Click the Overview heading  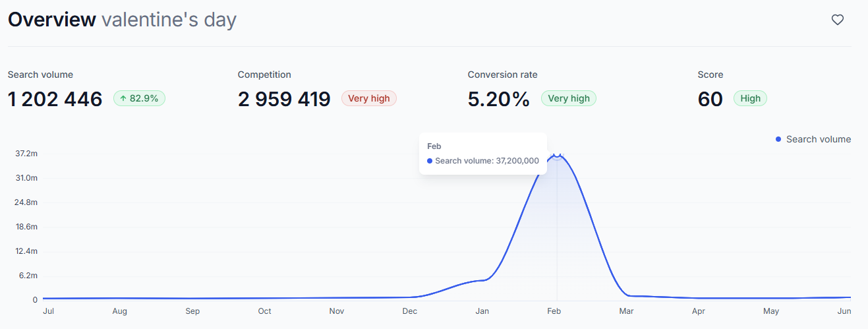(x=52, y=20)
